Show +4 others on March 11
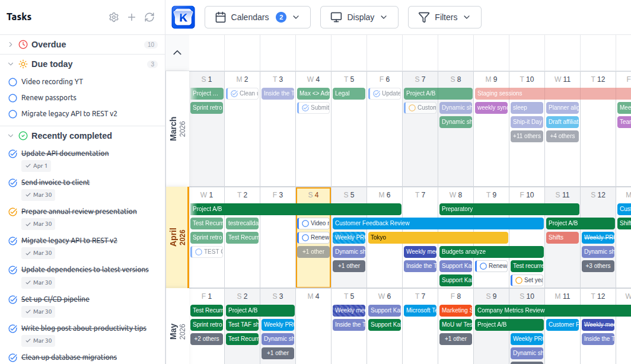 (562, 136)
